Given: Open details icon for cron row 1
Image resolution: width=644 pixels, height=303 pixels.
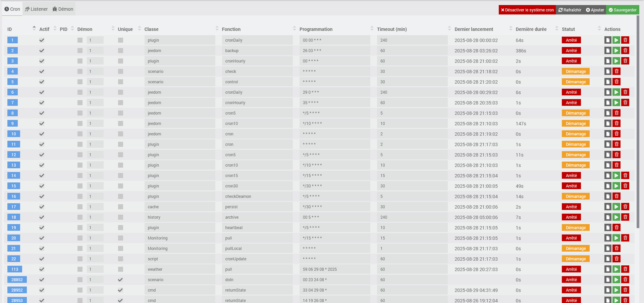Looking at the screenshot, I should point(608,40).
